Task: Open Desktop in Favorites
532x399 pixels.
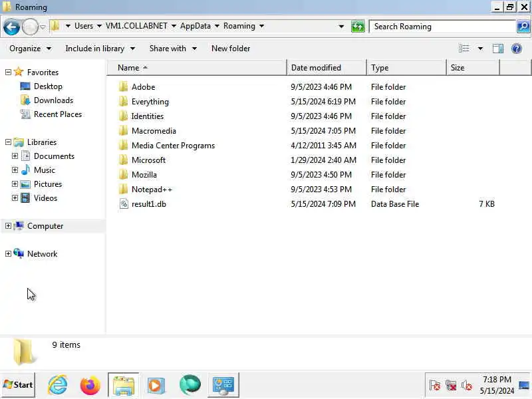Action: click(x=48, y=86)
